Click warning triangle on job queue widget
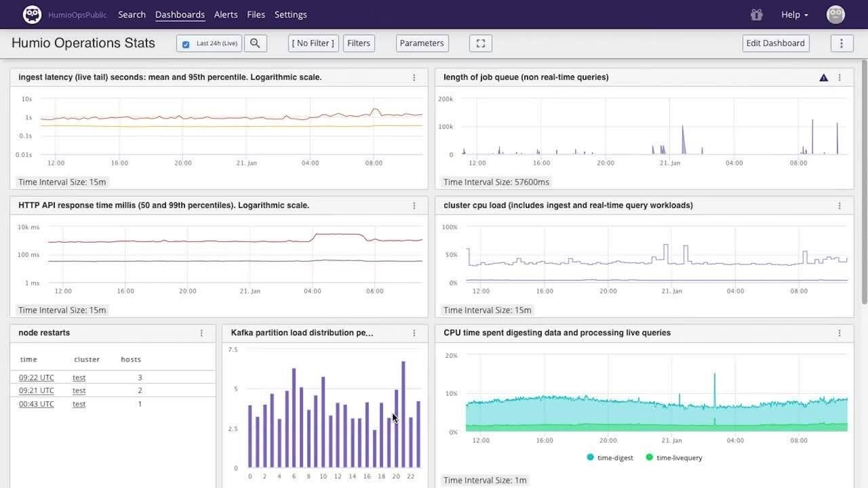This screenshot has height=488, width=868. (823, 78)
